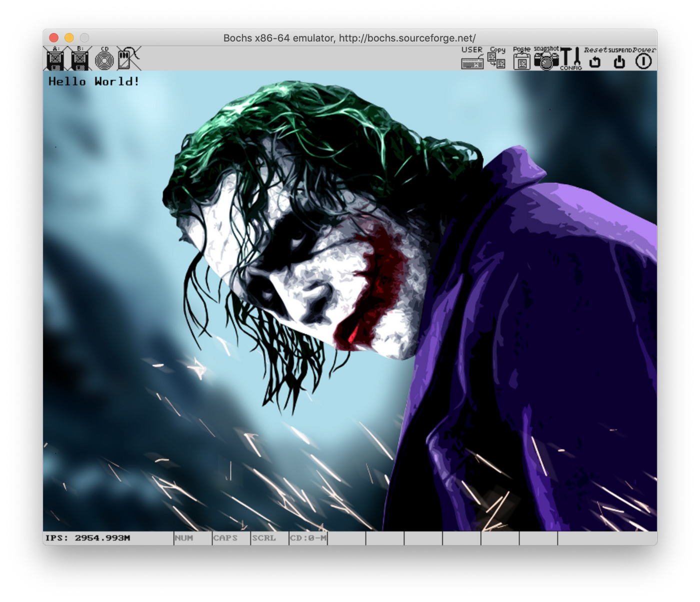Click the Suspend icon
The height and width of the screenshot is (602, 700).
619,58
